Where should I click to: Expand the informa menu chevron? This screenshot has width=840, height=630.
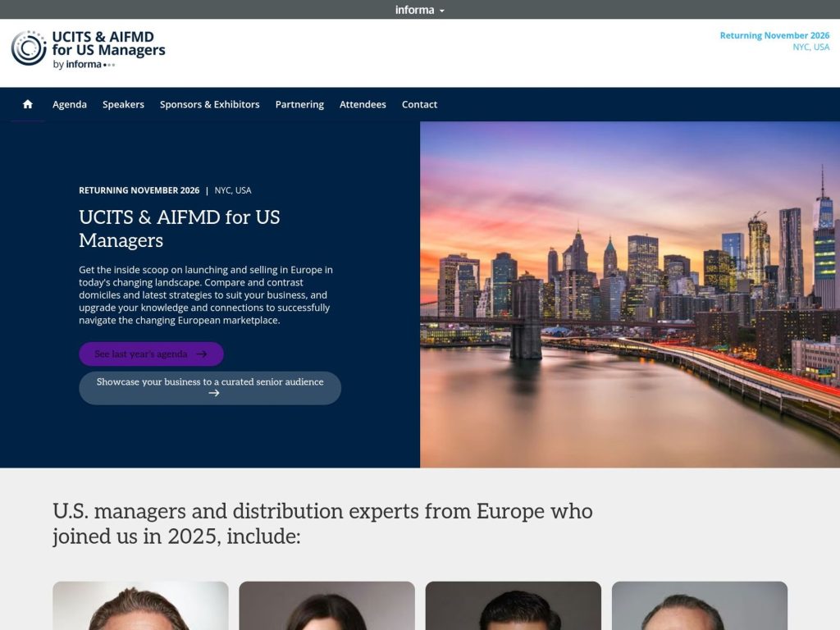(x=441, y=10)
